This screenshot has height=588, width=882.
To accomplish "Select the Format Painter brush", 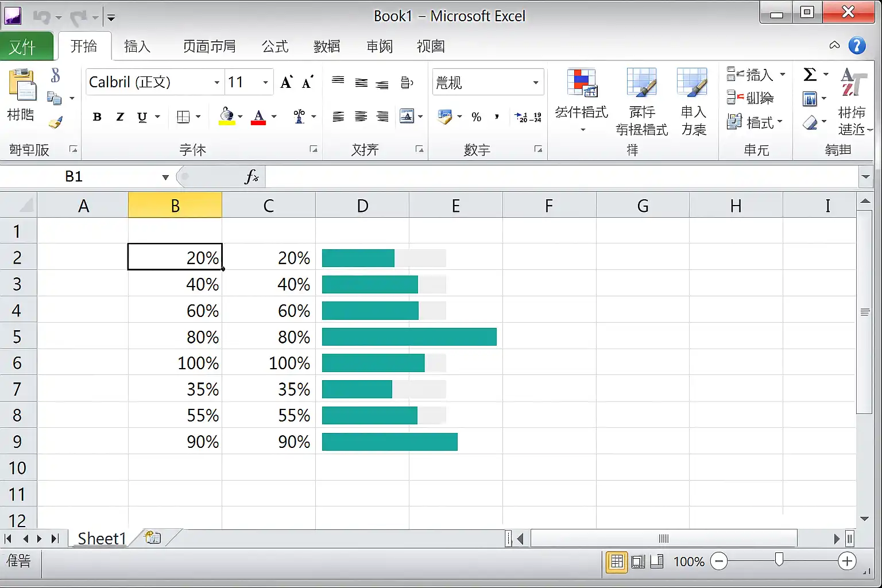I will 55,122.
